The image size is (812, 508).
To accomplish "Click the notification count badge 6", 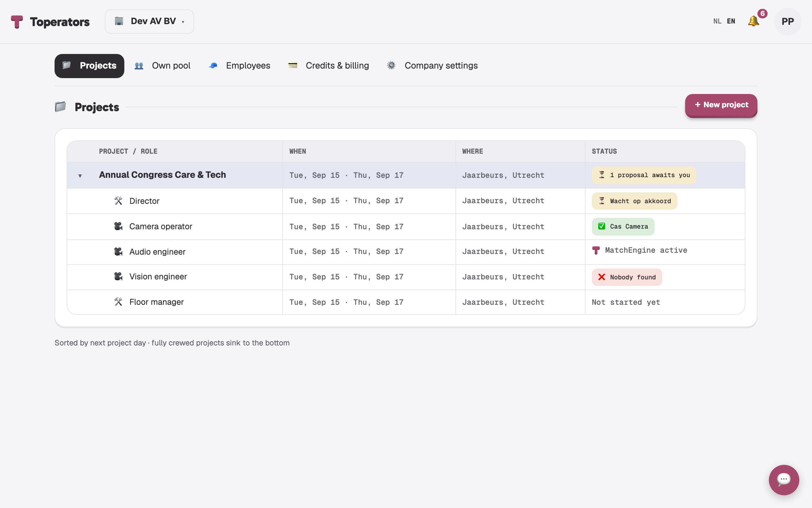I will coord(762,13).
